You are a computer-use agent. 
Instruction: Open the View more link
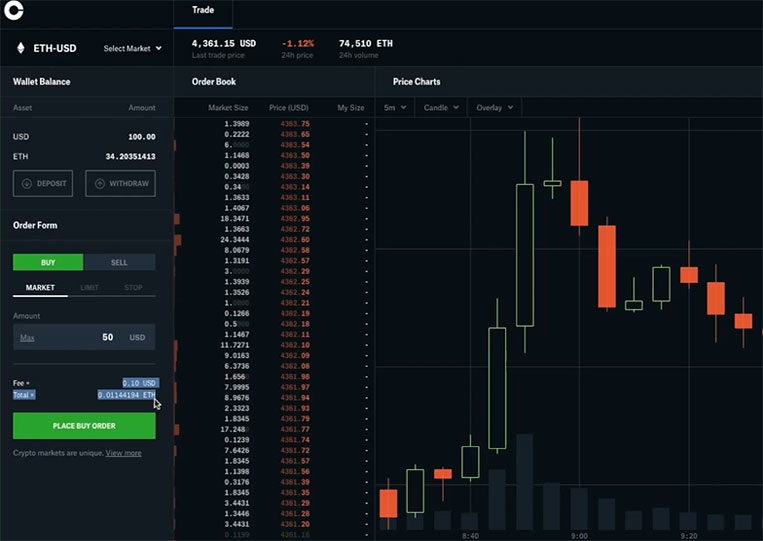(x=124, y=453)
